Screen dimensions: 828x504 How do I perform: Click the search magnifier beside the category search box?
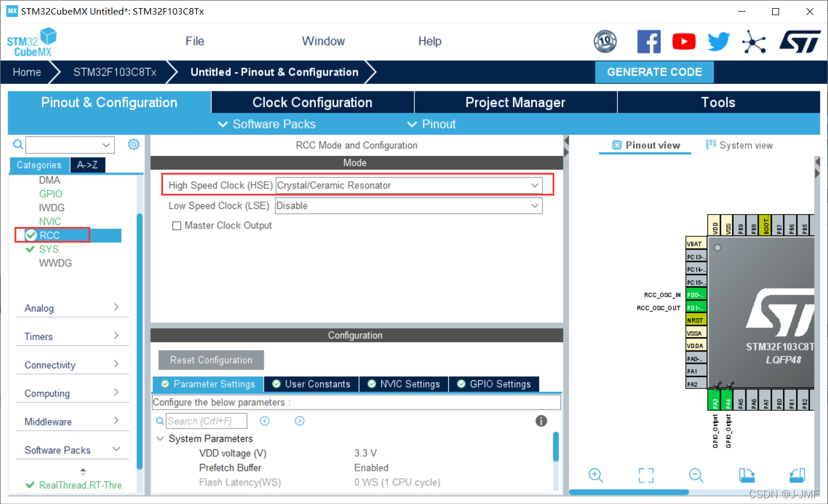[18, 144]
